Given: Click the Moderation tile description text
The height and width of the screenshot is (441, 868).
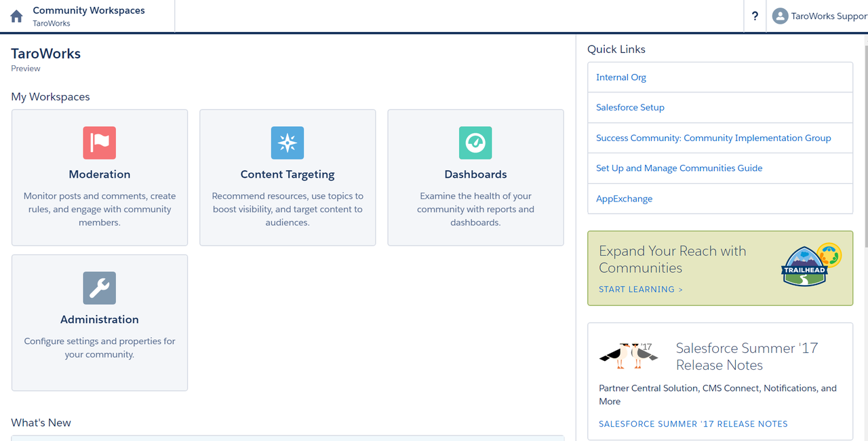Looking at the screenshot, I should (x=100, y=209).
